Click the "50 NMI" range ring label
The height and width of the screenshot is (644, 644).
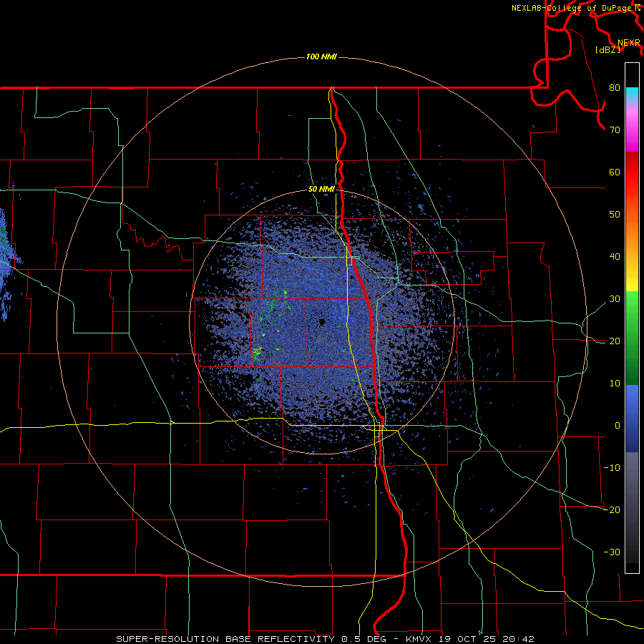321,190
